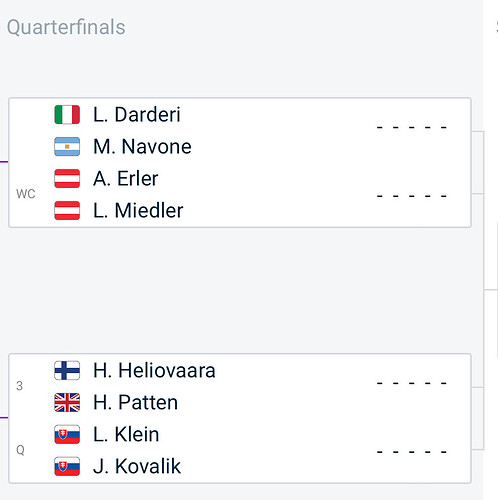Click the Italian flag beside L. Darderi

coord(67,114)
